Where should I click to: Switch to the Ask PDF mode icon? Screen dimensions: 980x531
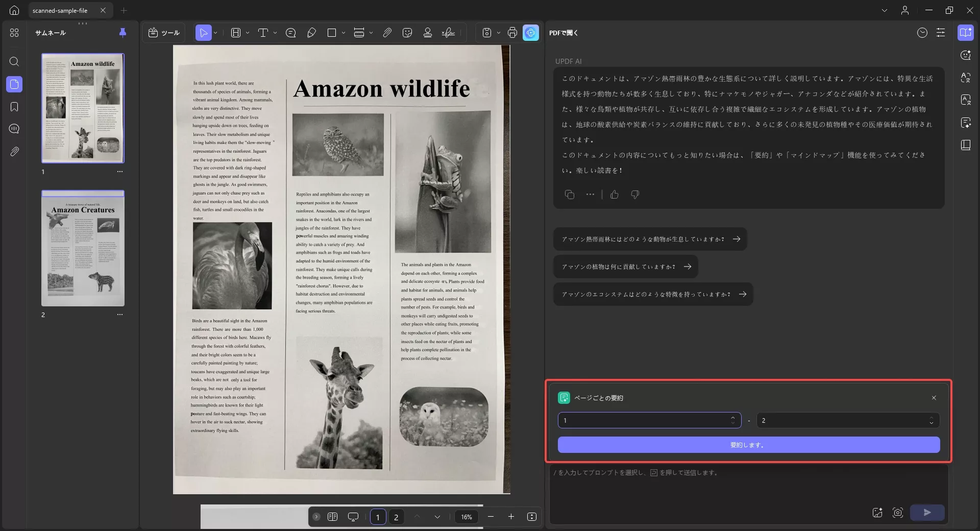click(x=966, y=33)
